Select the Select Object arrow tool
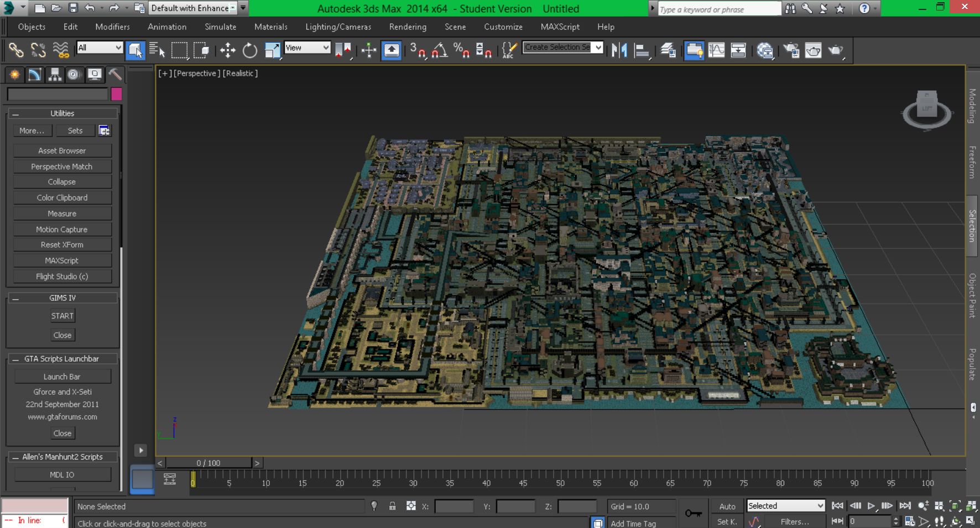The height and width of the screenshot is (528, 980). (x=135, y=50)
